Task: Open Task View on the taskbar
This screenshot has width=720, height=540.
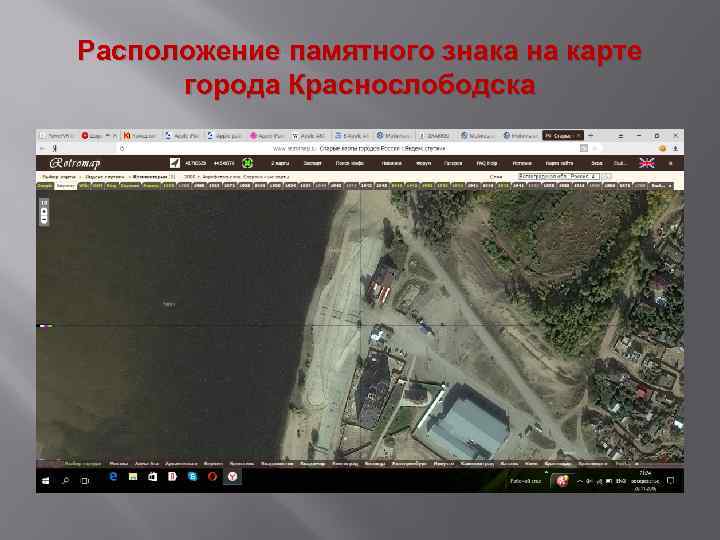Action: click(x=85, y=481)
